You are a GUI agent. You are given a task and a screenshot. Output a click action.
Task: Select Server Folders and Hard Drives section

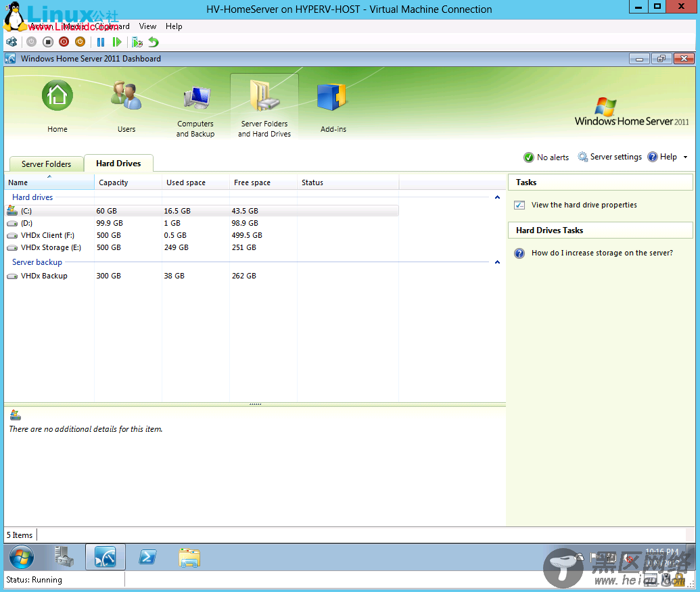264,107
